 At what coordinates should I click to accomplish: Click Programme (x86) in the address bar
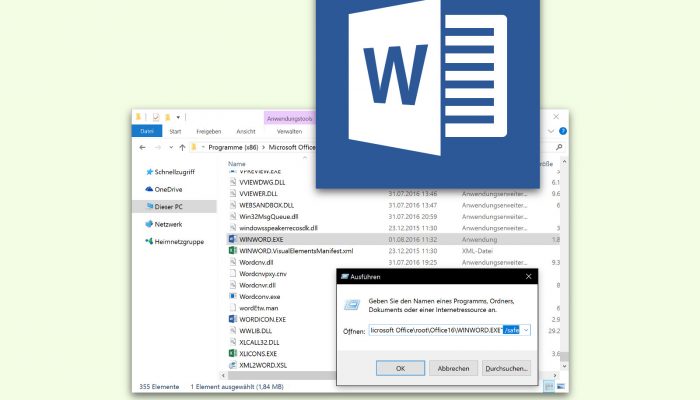(x=233, y=147)
